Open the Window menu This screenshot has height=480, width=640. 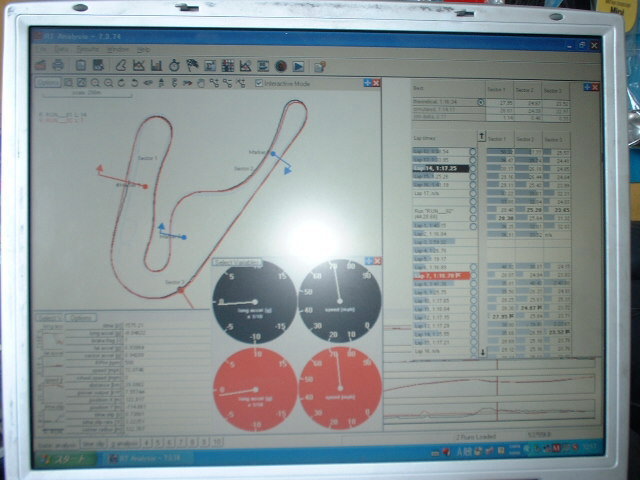click(x=118, y=49)
